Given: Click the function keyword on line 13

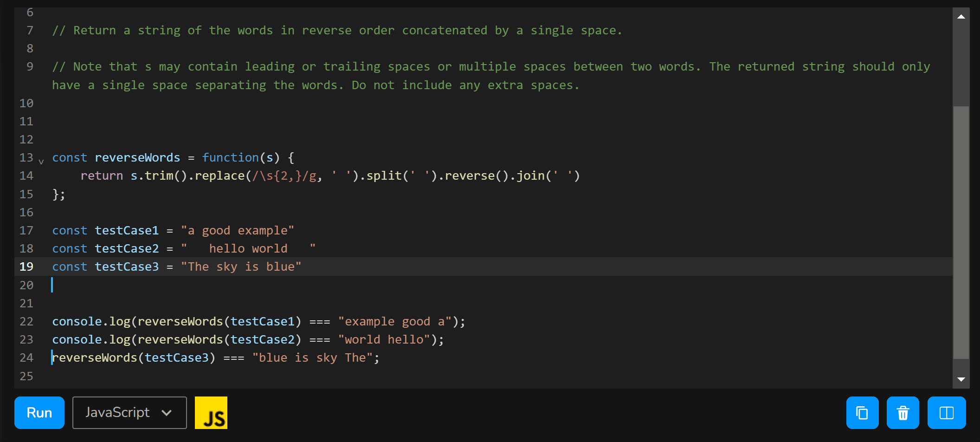Looking at the screenshot, I should point(230,157).
